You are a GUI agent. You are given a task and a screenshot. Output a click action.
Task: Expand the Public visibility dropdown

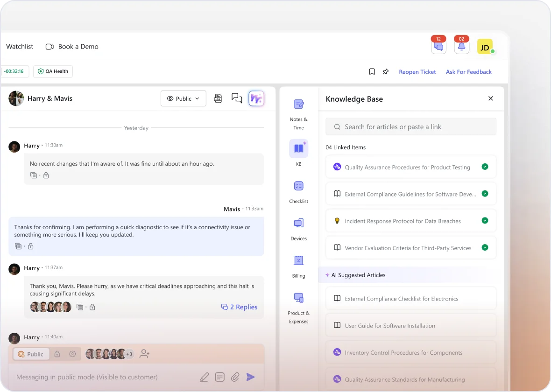click(x=184, y=98)
